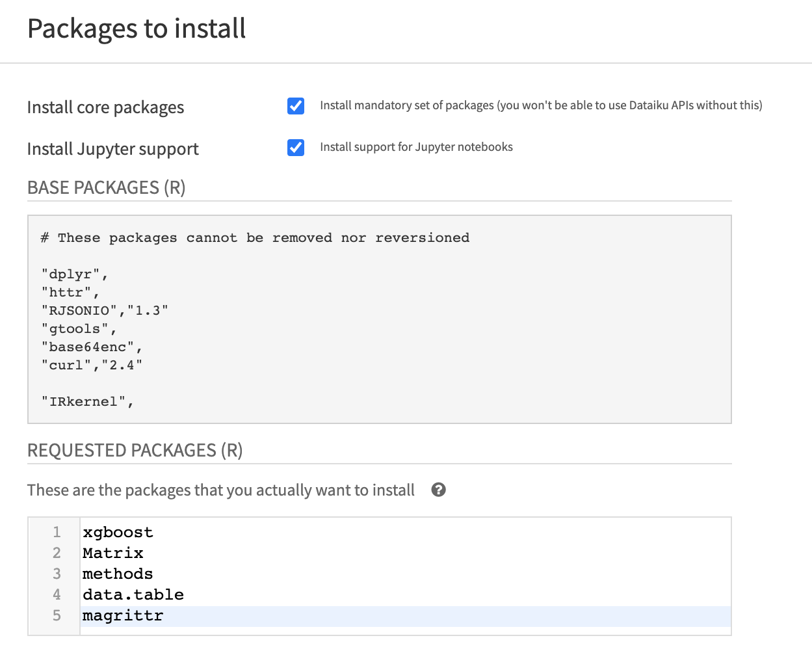The image size is (812, 651).
Task: Uncheck the Install core packages checkbox
Action: pos(296,106)
